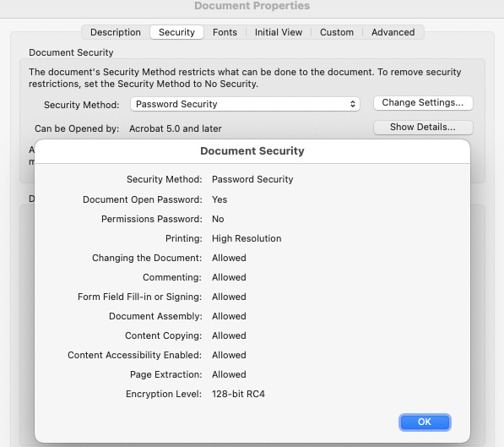Click the Document Open Password Yes value
Screen dimensions: 504x447
tap(219, 199)
